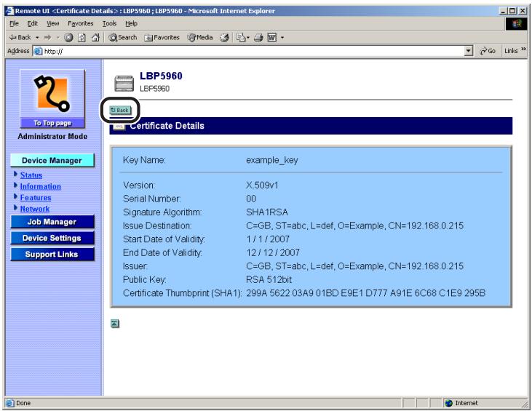Open the Search toolbar button
Viewport: 532px width, 411px height.
click(x=123, y=37)
